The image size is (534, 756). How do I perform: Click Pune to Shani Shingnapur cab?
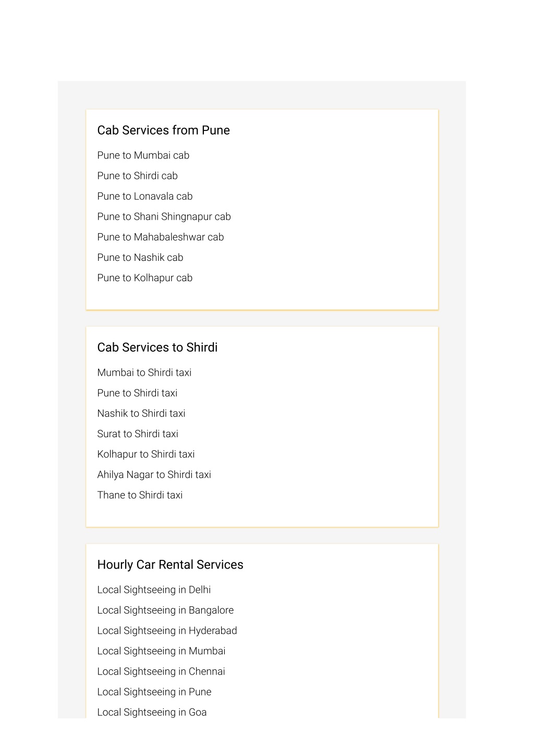[x=164, y=217]
